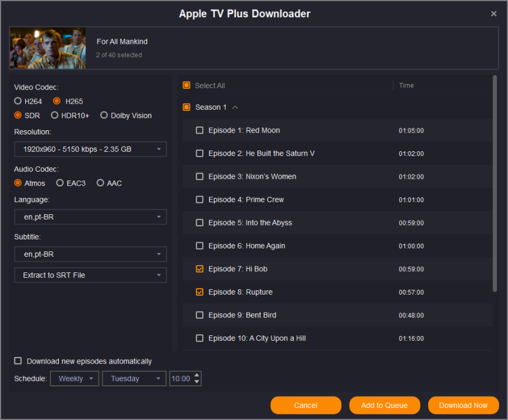Viewport: 508px width, 420px height.
Task: Select the H264 video codec
Action: click(x=18, y=101)
